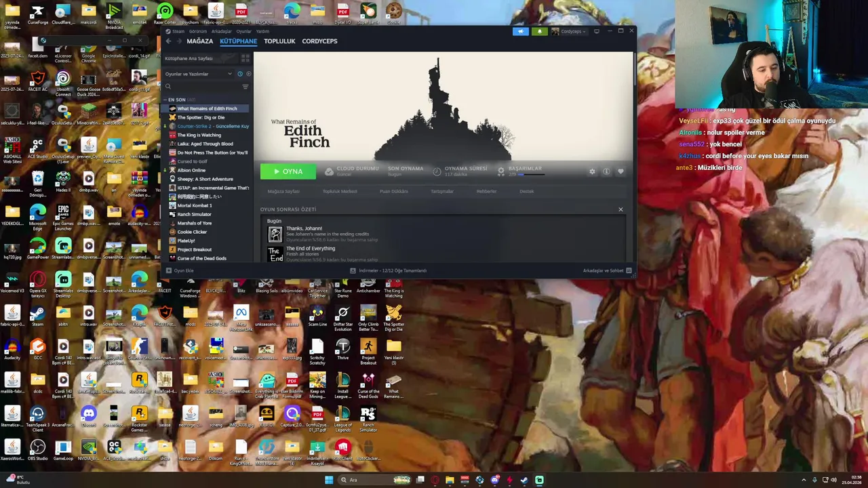
Task: Open Audacity desktop shortcut
Action: coord(12,350)
